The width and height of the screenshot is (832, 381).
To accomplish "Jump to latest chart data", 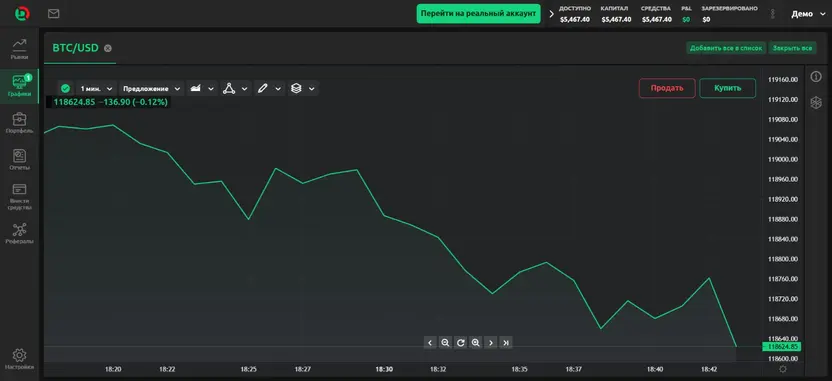I will click(x=506, y=343).
